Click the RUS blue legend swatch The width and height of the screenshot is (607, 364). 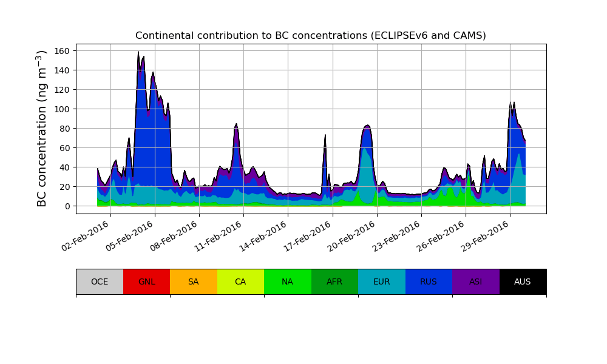429,281
